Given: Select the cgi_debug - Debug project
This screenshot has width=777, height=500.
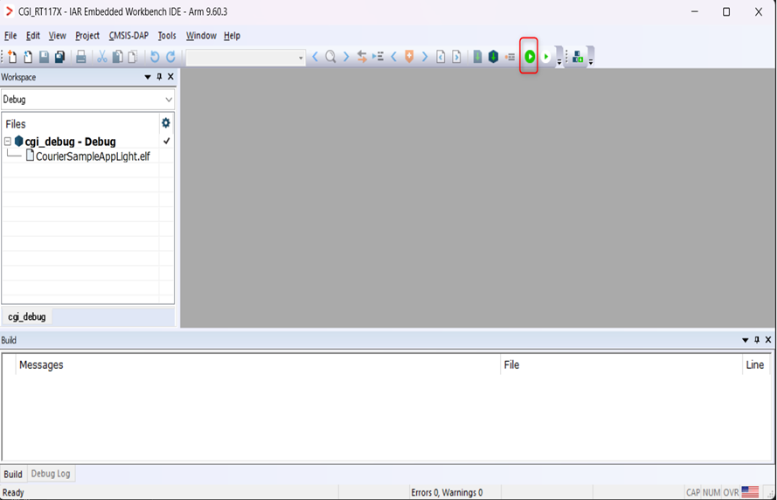Looking at the screenshot, I should point(70,142).
